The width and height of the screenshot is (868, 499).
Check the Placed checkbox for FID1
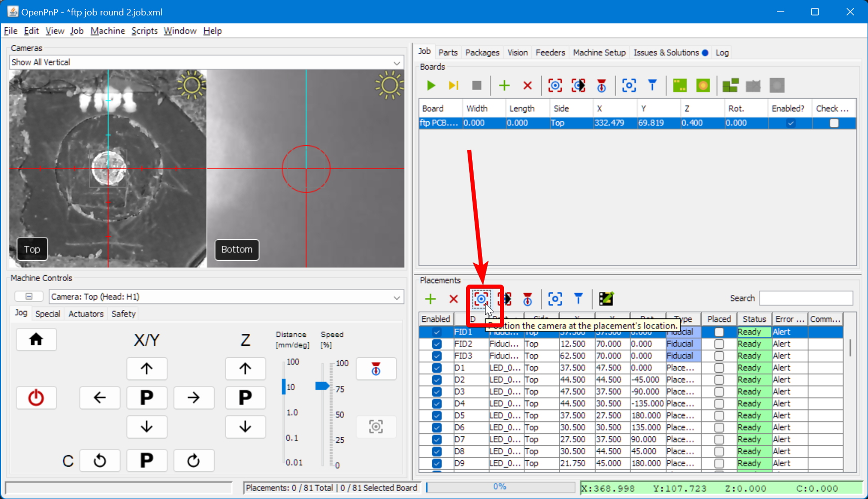pyautogui.click(x=719, y=332)
